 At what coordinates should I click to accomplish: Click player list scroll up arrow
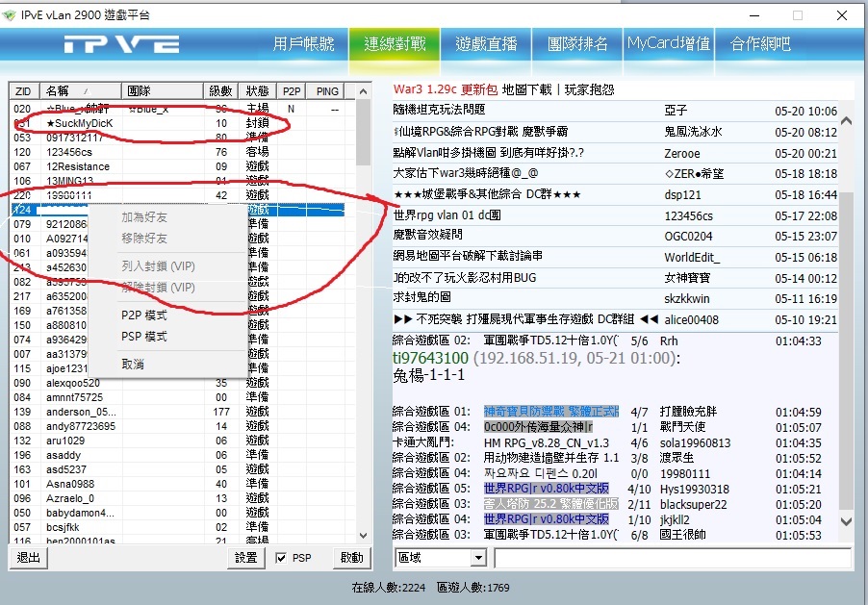363,91
